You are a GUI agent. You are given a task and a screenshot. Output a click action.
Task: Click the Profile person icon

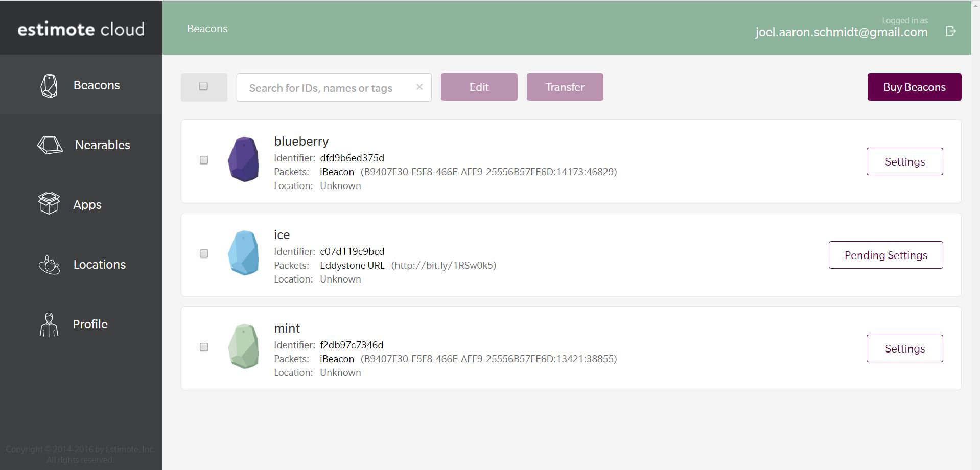pyautogui.click(x=49, y=325)
